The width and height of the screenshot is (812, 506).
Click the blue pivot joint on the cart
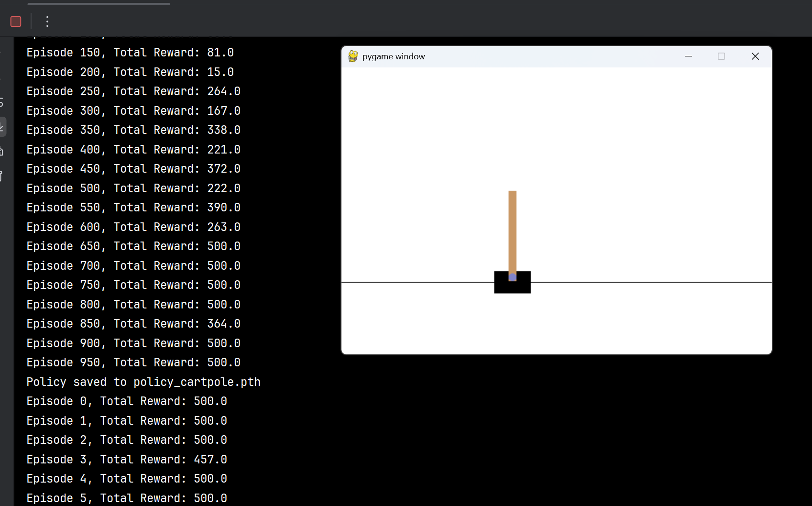[x=512, y=277]
